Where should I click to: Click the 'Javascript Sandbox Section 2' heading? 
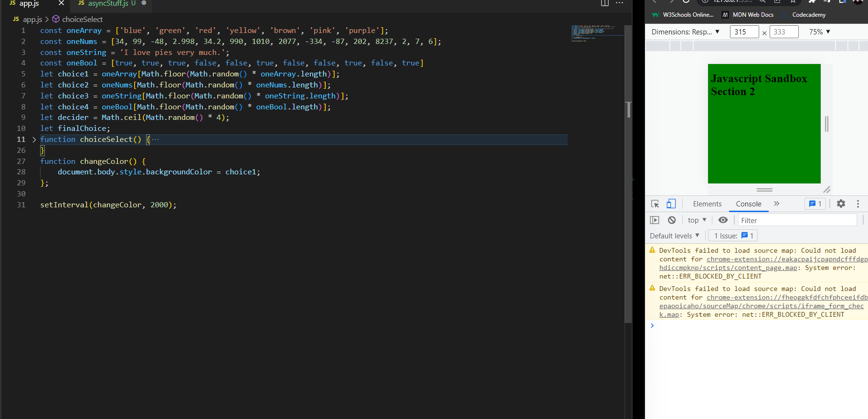pyautogui.click(x=759, y=85)
